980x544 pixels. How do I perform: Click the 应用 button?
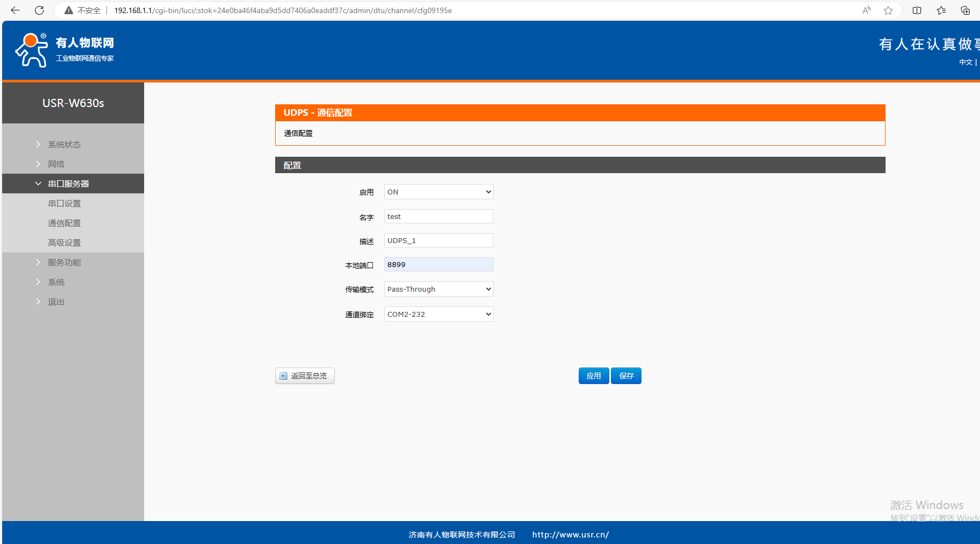coord(593,376)
